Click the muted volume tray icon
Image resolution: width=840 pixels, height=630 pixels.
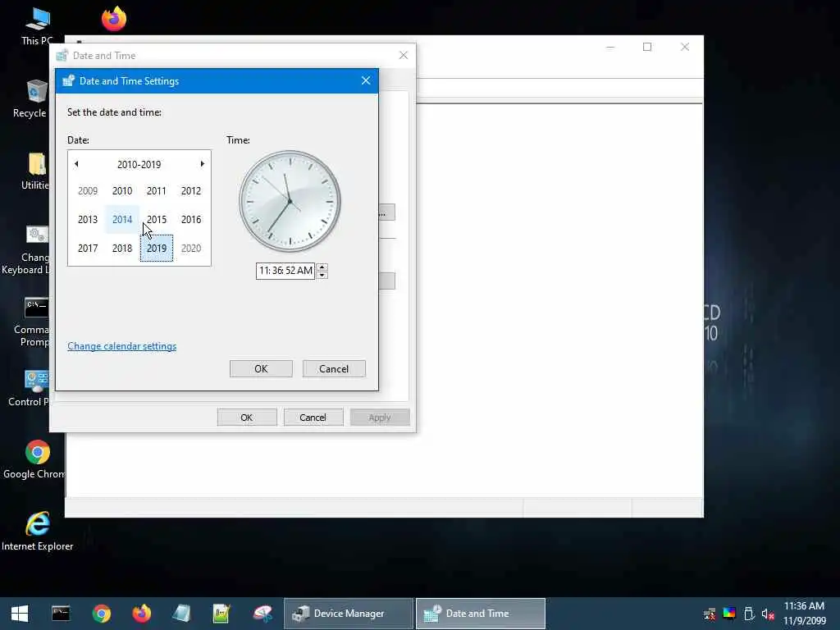[x=768, y=614]
